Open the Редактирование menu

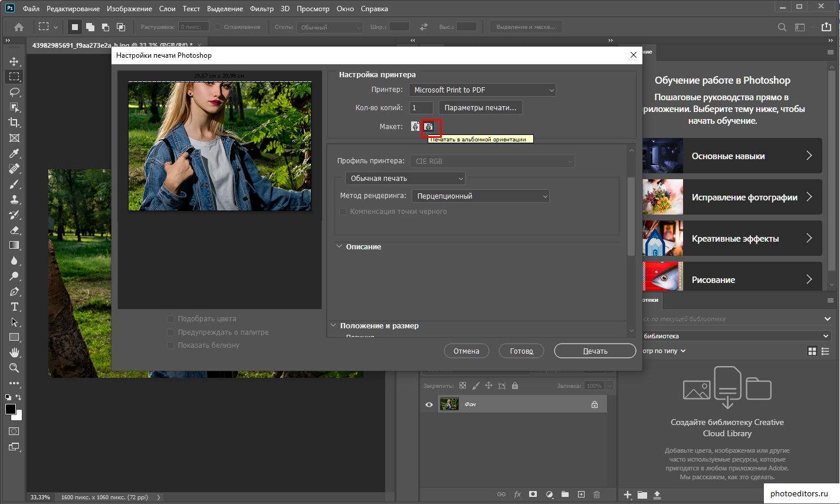pos(73,9)
